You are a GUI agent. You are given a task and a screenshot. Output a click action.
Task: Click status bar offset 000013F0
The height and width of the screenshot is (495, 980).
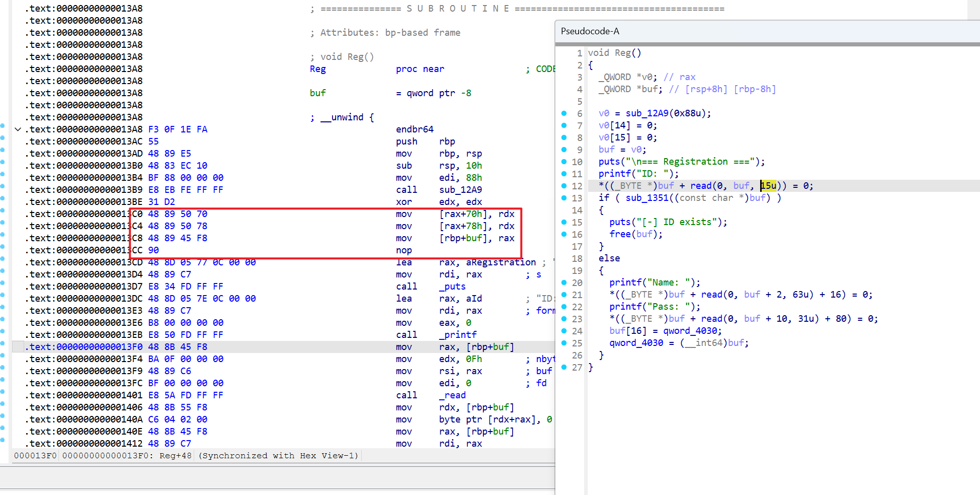[x=35, y=456]
